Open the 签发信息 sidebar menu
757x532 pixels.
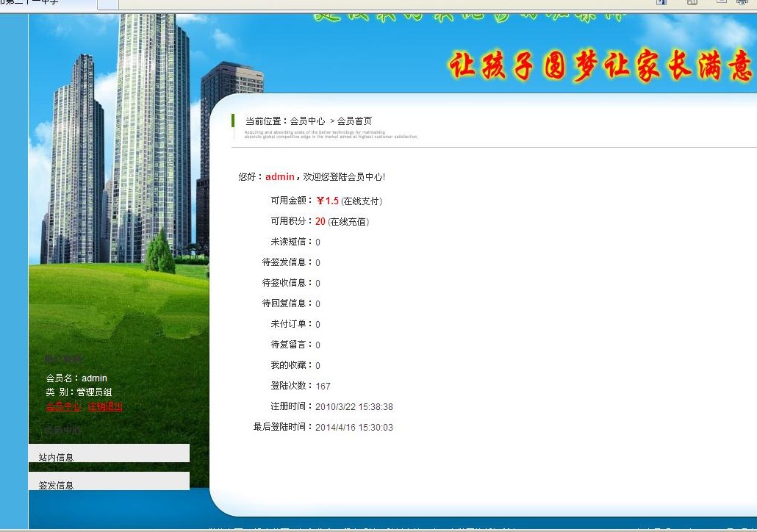pyautogui.click(x=57, y=485)
